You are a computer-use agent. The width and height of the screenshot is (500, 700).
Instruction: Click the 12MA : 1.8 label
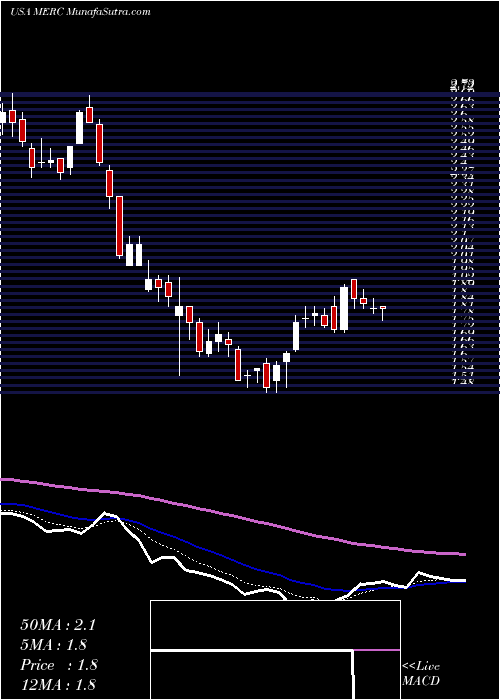(58, 684)
